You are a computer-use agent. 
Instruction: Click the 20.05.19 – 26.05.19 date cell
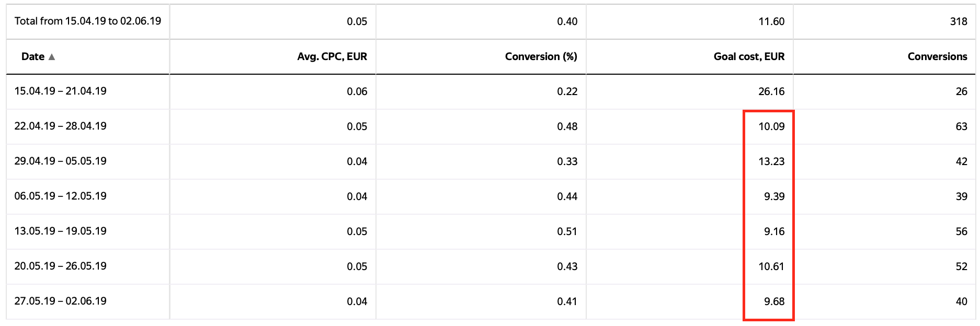pos(60,266)
